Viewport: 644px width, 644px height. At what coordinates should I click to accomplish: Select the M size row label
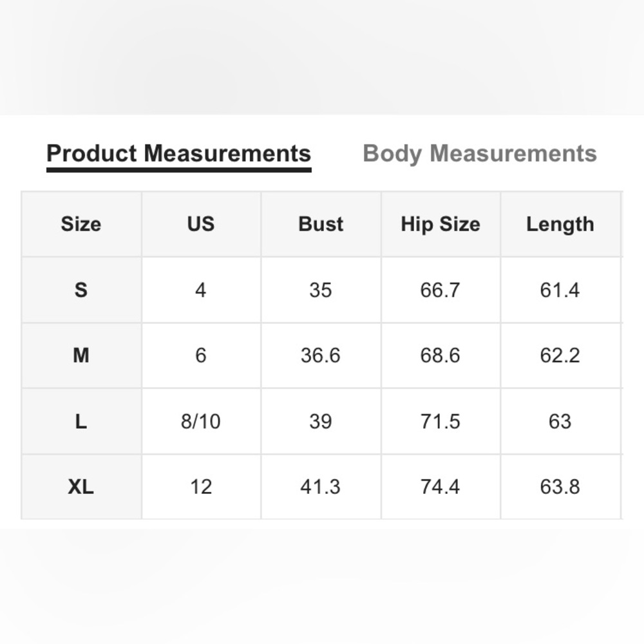(81, 355)
